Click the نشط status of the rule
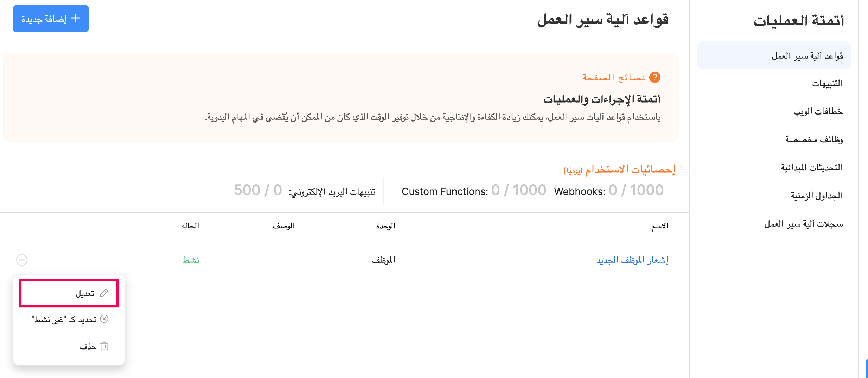This screenshot has height=378, width=868. [x=191, y=260]
